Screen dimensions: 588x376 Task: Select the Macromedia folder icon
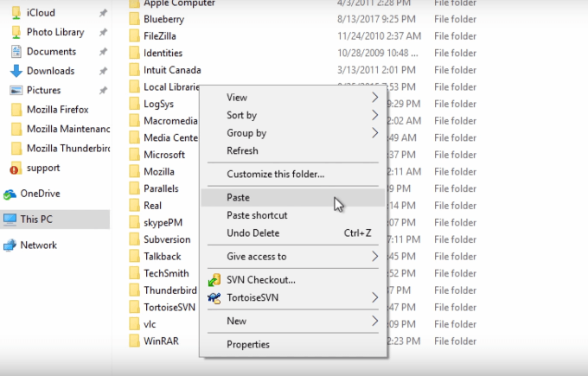(134, 121)
